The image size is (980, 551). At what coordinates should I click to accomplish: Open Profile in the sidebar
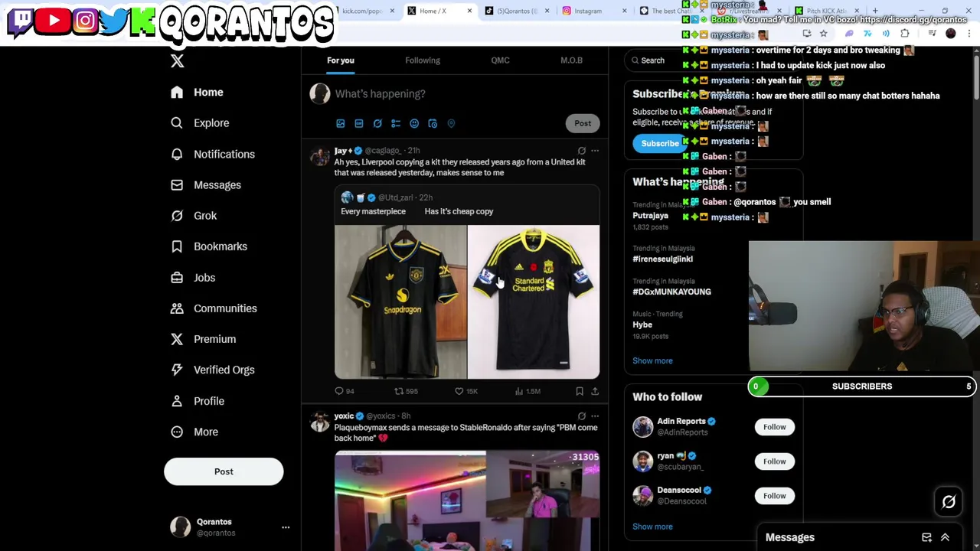(x=198, y=400)
